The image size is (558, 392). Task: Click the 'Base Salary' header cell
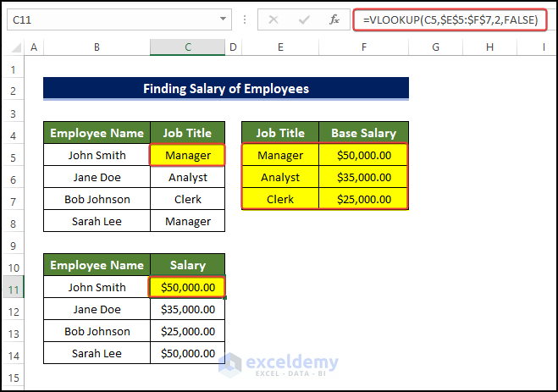[364, 133]
